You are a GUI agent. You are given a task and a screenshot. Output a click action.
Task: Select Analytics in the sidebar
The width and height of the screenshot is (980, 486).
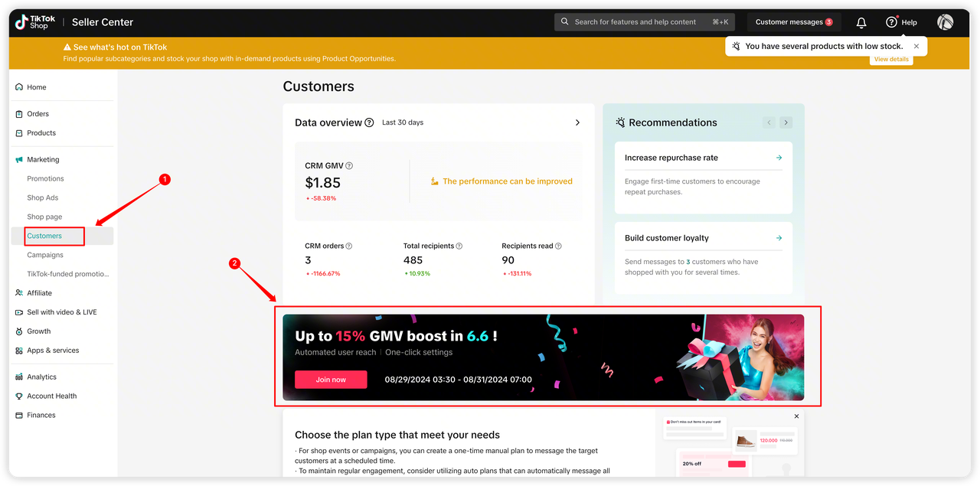(41, 377)
